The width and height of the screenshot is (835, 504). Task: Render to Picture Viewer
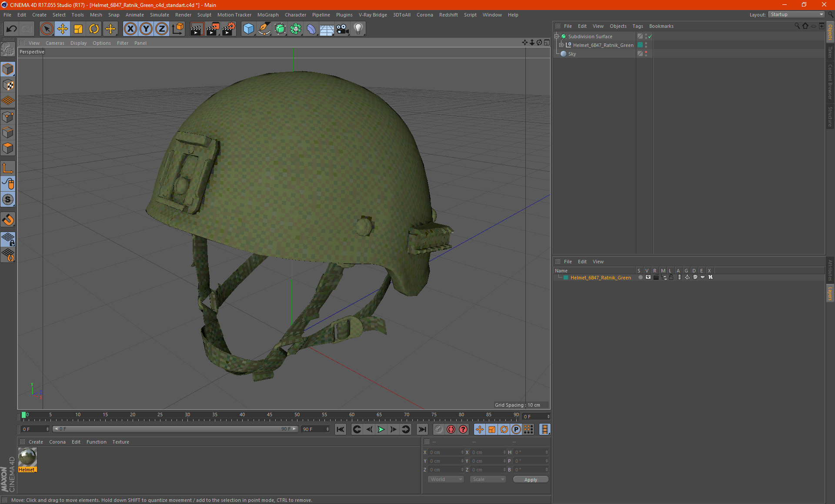(x=213, y=29)
